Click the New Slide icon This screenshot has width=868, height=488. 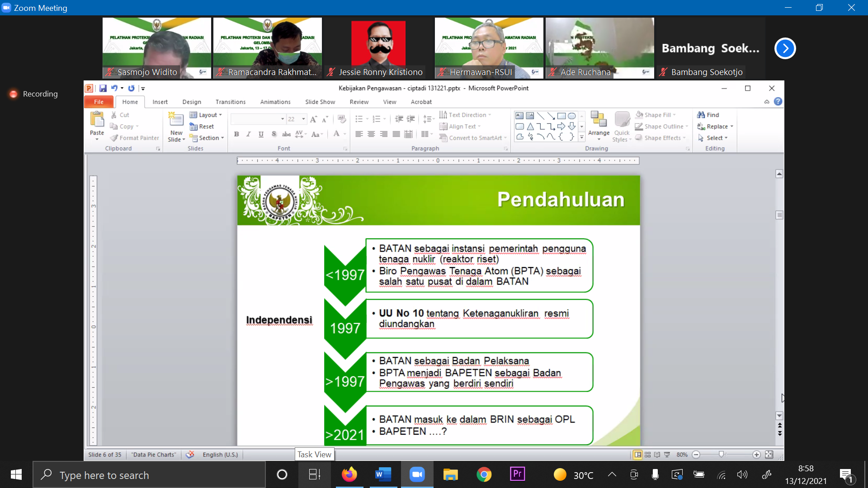click(x=176, y=120)
